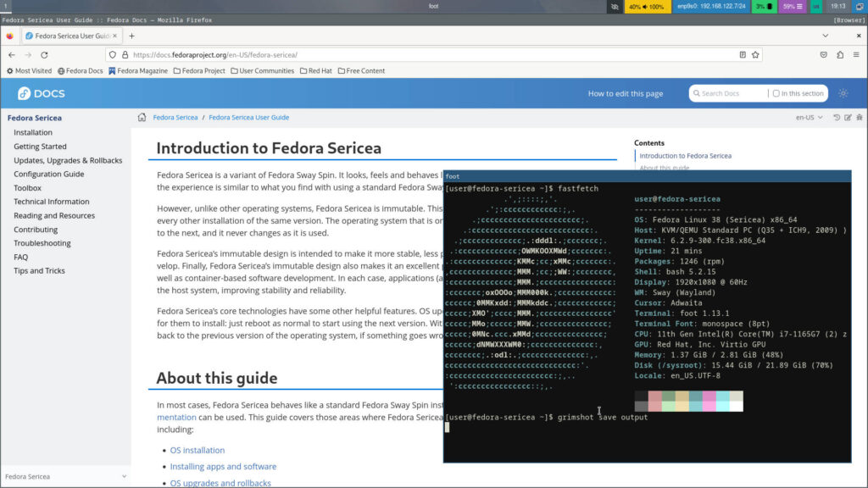Expand the browser tab list chevron
Viewport: 868px width, 488px height.
[825, 36]
